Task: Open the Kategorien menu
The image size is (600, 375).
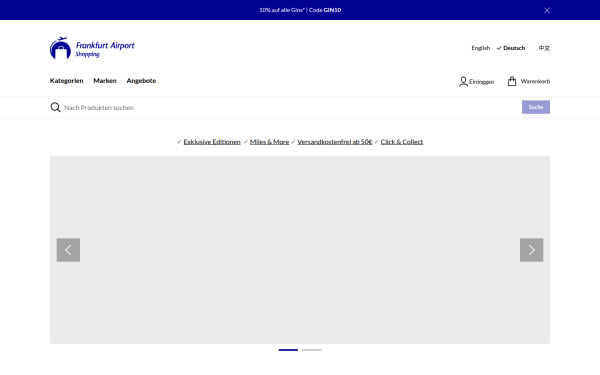Action: [x=67, y=81]
